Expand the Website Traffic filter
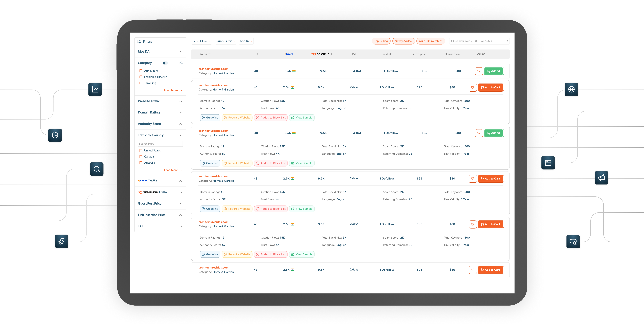This screenshot has height=327, width=644. 180,101
